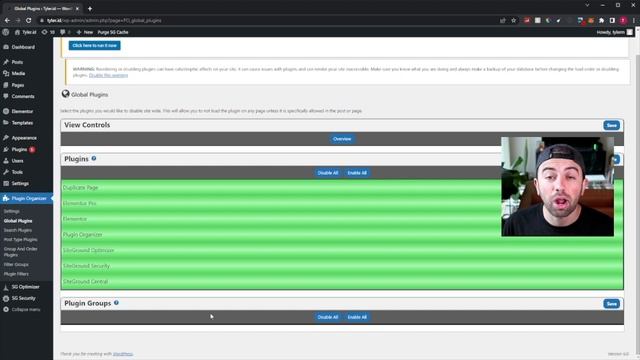
Task: Open Plugin Filters submenu item
Action: [16, 274]
